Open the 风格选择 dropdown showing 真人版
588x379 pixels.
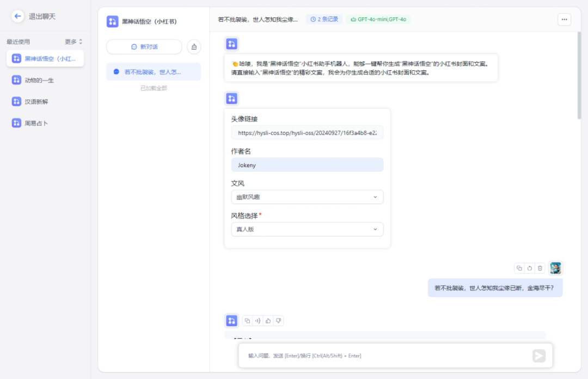pos(307,229)
